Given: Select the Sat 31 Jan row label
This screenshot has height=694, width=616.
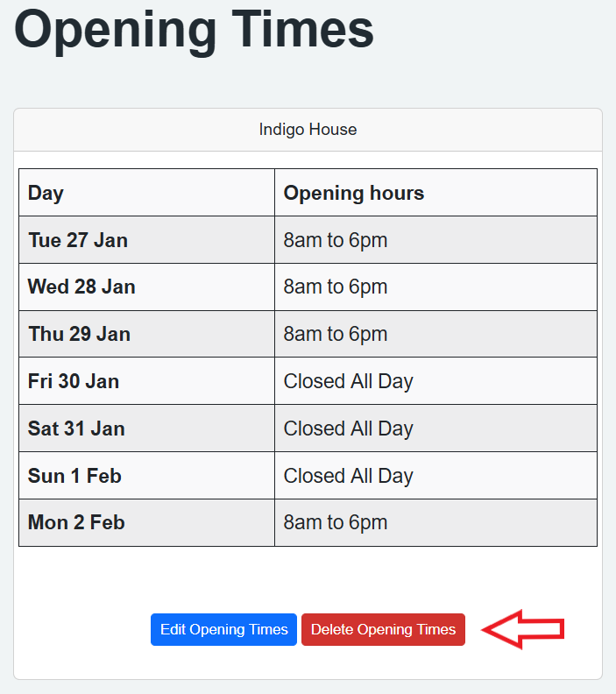Looking at the screenshot, I should (76, 428).
